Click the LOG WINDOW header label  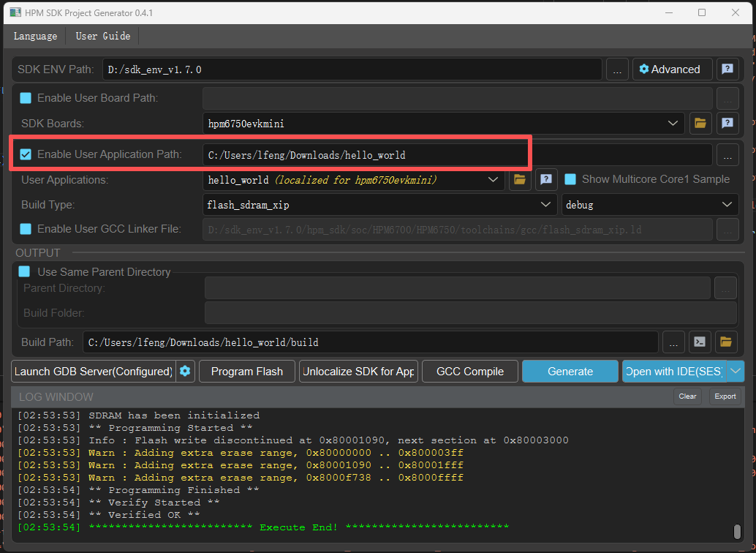pyautogui.click(x=56, y=397)
